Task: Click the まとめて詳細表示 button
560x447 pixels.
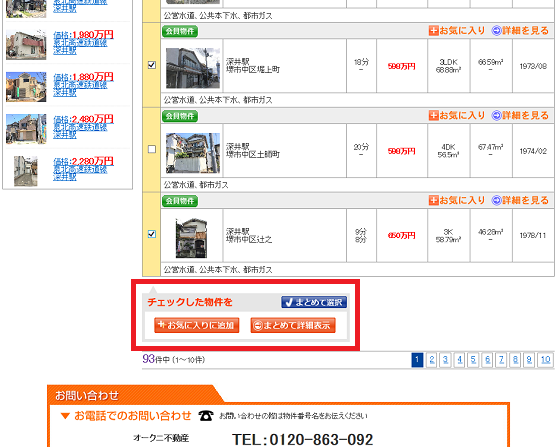Action: 293,325
